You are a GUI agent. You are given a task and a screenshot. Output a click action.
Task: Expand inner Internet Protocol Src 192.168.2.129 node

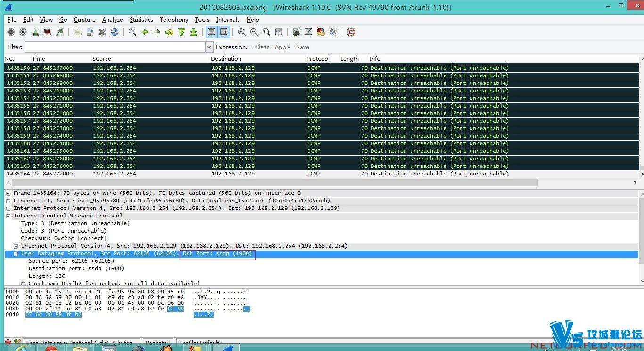[16, 246]
